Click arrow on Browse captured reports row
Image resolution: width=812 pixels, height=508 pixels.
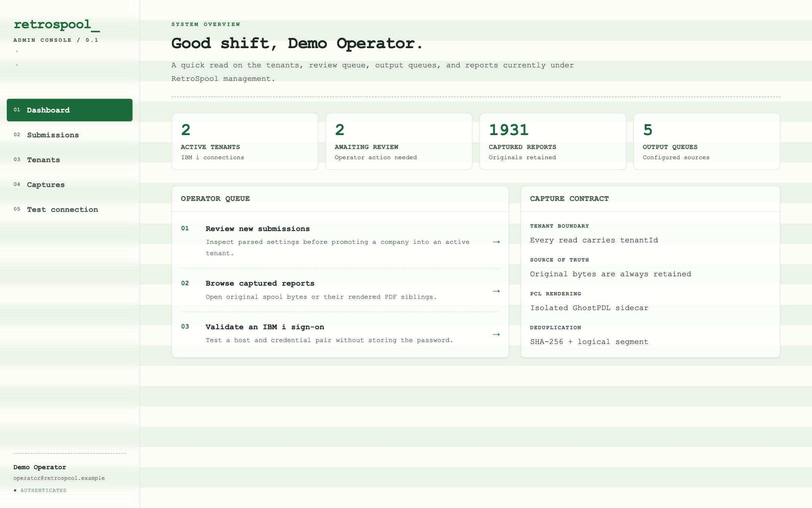point(496,291)
